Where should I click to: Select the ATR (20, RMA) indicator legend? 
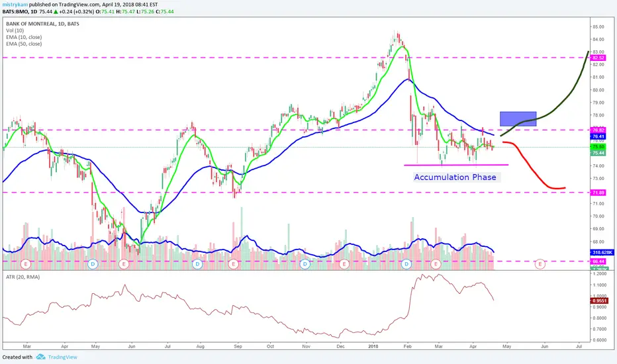tap(23, 277)
